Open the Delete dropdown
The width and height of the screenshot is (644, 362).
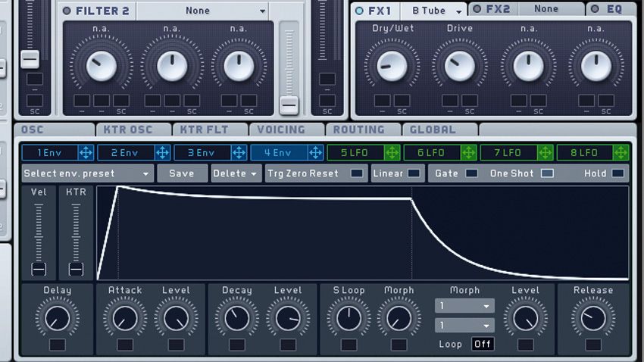(x=236, y=173)
